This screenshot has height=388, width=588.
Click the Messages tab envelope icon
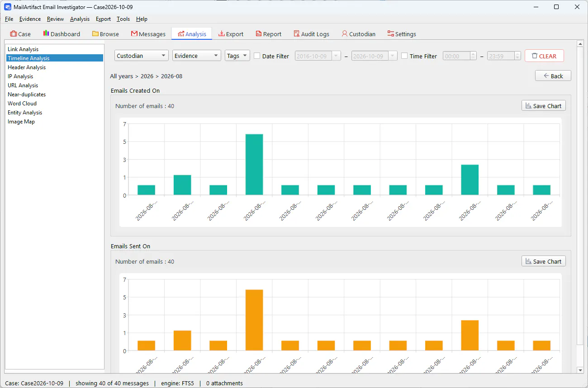(x=134, y=34)
